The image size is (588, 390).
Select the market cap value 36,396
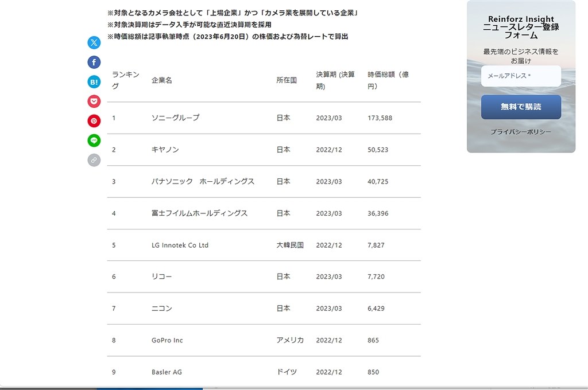pos(378,213)
